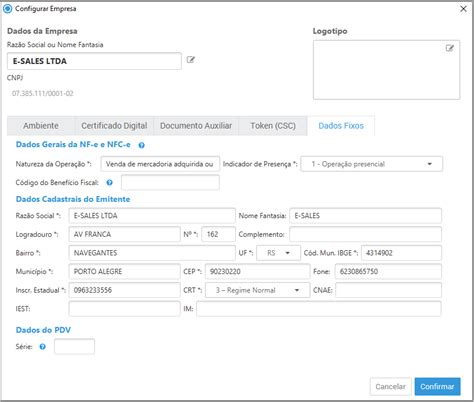Click the Natureza da Operação field
Screen dimensions: 474x402
(x=160, y=164)
